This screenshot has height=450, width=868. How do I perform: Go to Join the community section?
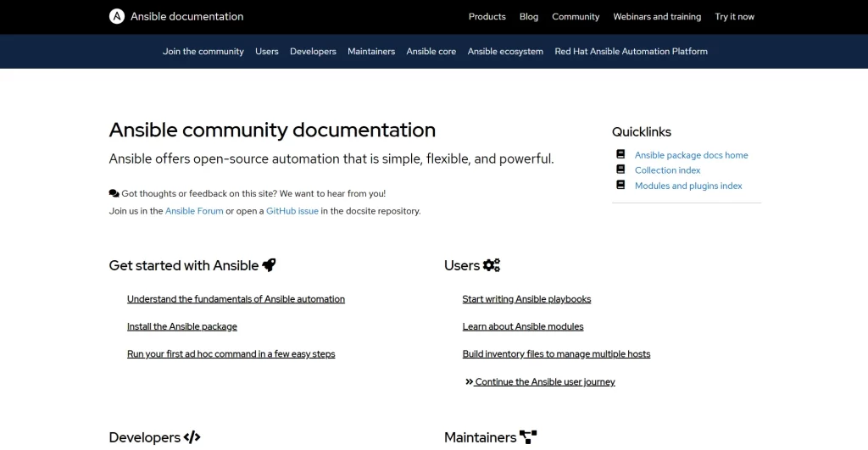(x=203, y=52)
